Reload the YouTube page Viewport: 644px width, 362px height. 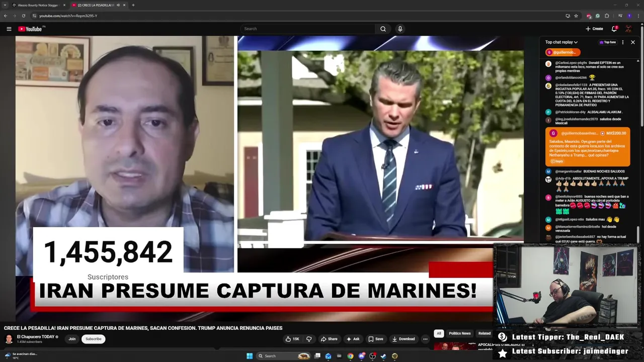[23, 16]
